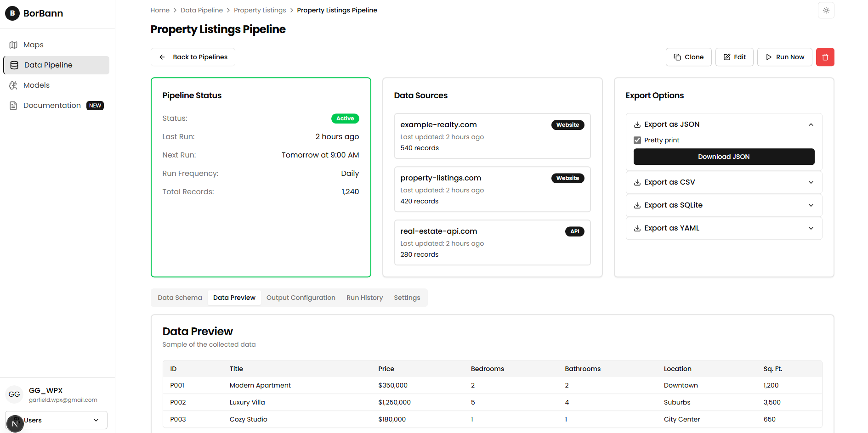Switch to the Run History tab
The width and height of the screenshot is (868, 433).
(x=364, y=298)
